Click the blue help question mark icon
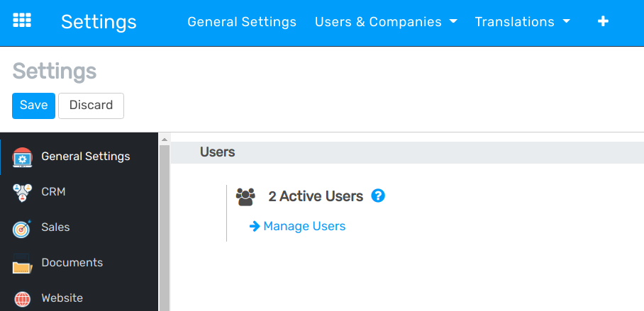The image size is (644, 311). click(x=378, y=196)
